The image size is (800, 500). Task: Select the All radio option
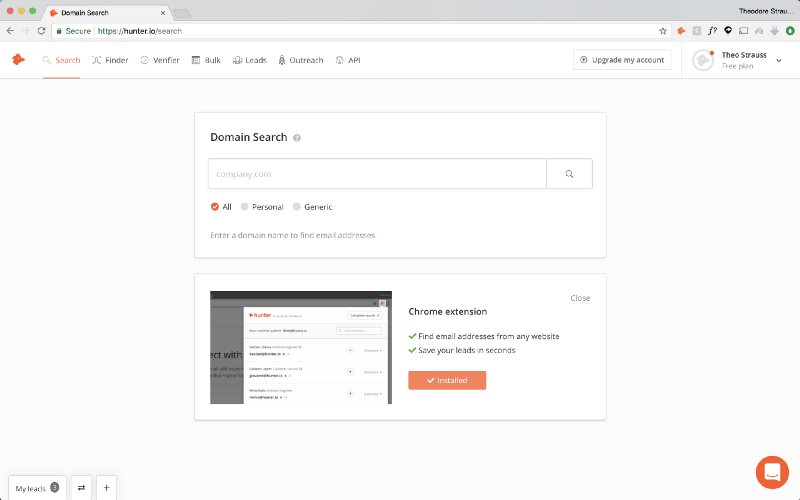click(215, 207)
